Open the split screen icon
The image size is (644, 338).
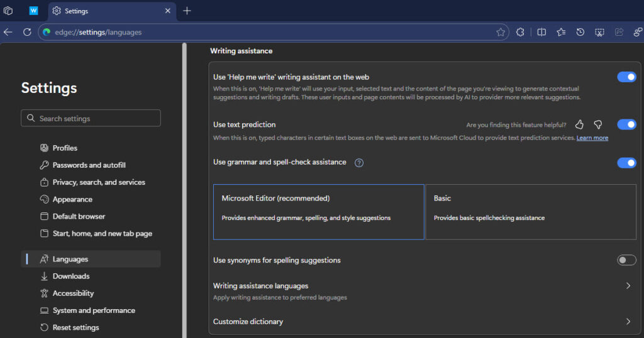(x=541, y=32)
